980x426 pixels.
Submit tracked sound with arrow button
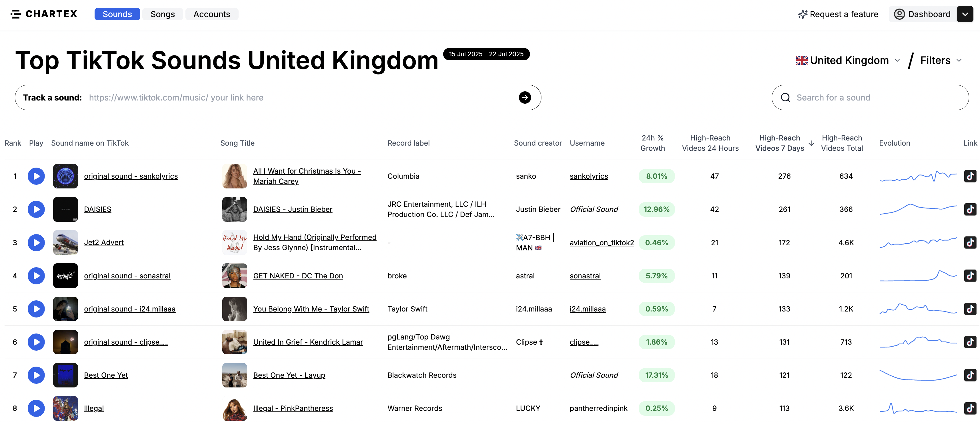click(x=525, y=98)
